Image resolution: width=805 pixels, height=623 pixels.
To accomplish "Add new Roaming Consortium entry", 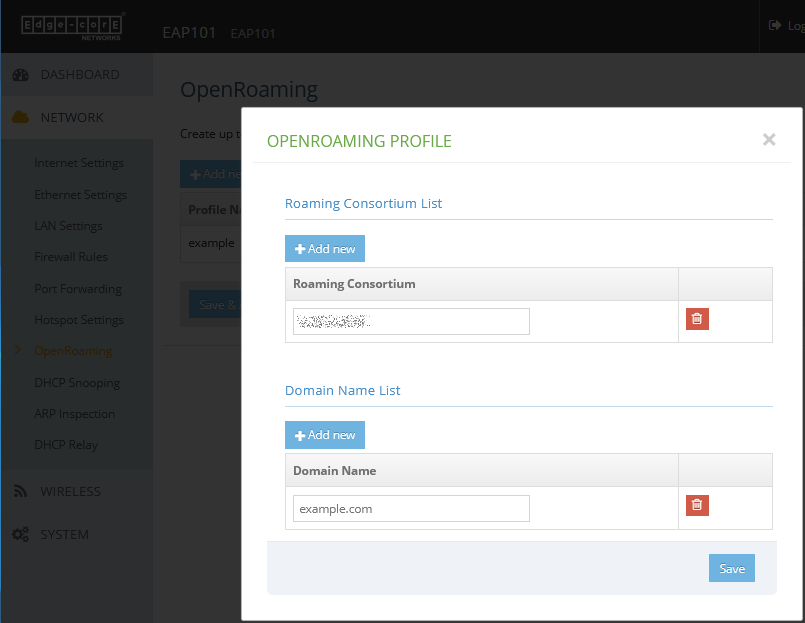I will click(325, 249).
